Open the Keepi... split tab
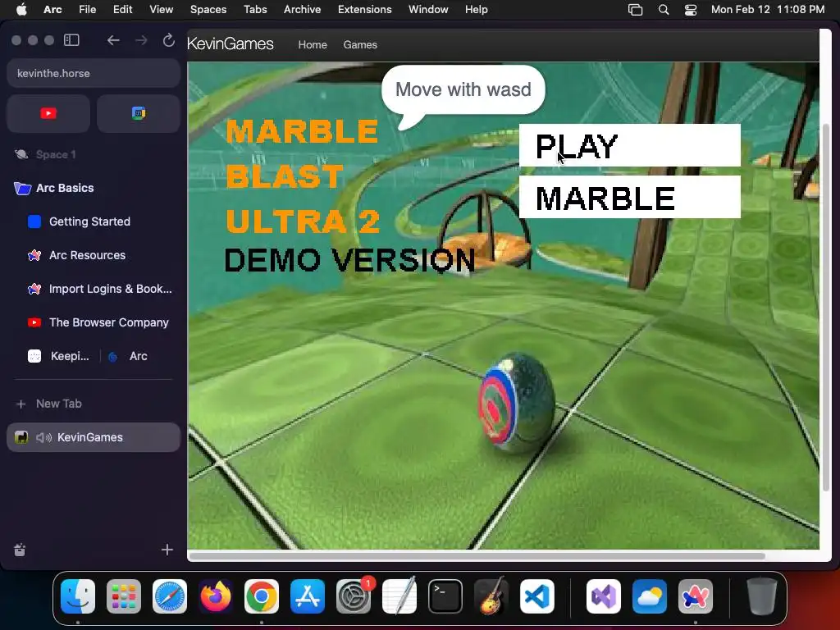Image resolution: width=840 pixels, height=630 pixels. (x=59, y=356)
